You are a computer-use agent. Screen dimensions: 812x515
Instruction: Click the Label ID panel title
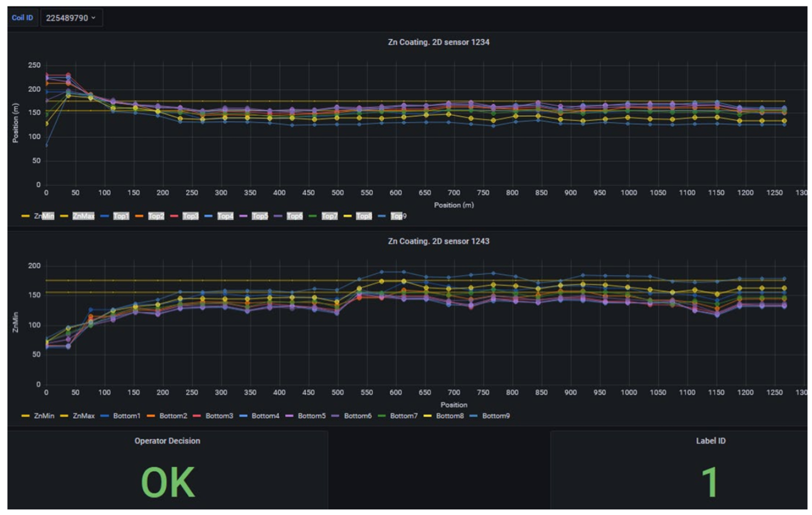(711, 441)
